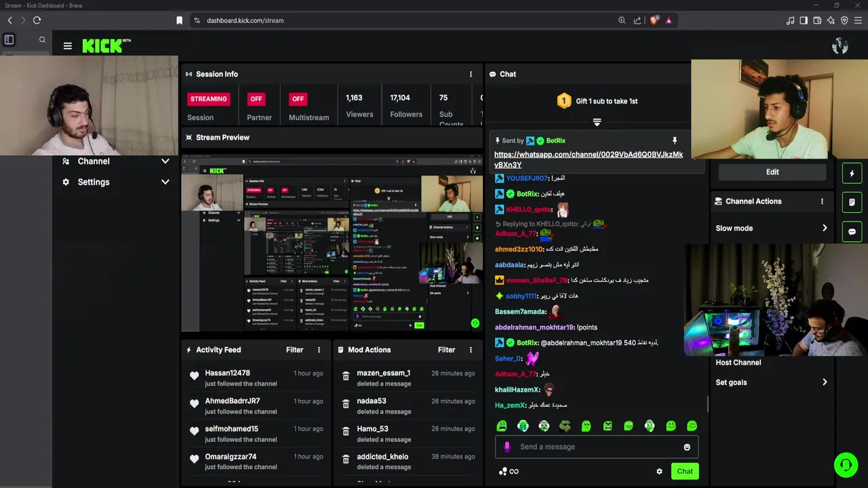Open Mod Actions three-dot options
The width and height of the screenshot is (868, 488).
[471, 350]
